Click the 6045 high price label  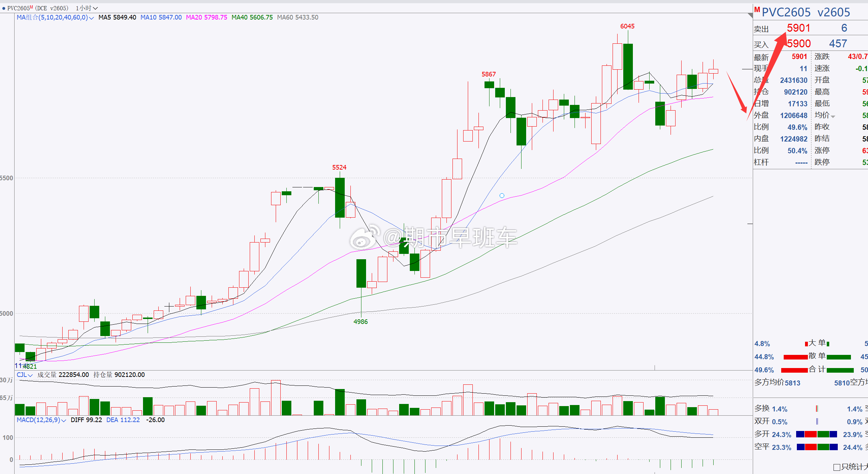[x=627, y=26]
